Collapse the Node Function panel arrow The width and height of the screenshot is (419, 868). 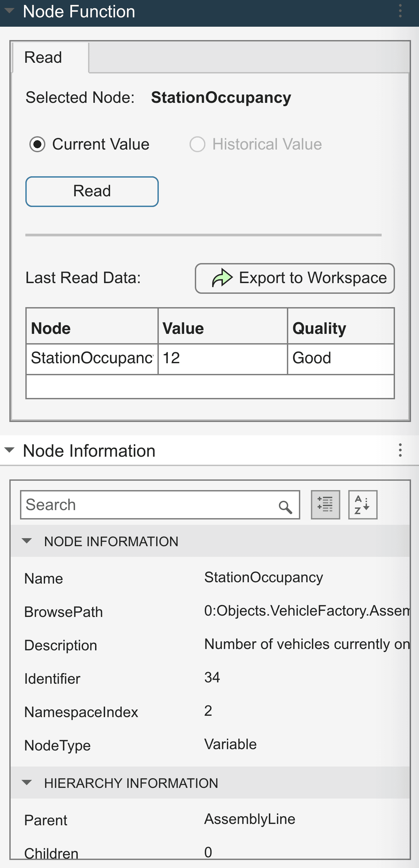point(9,11)
